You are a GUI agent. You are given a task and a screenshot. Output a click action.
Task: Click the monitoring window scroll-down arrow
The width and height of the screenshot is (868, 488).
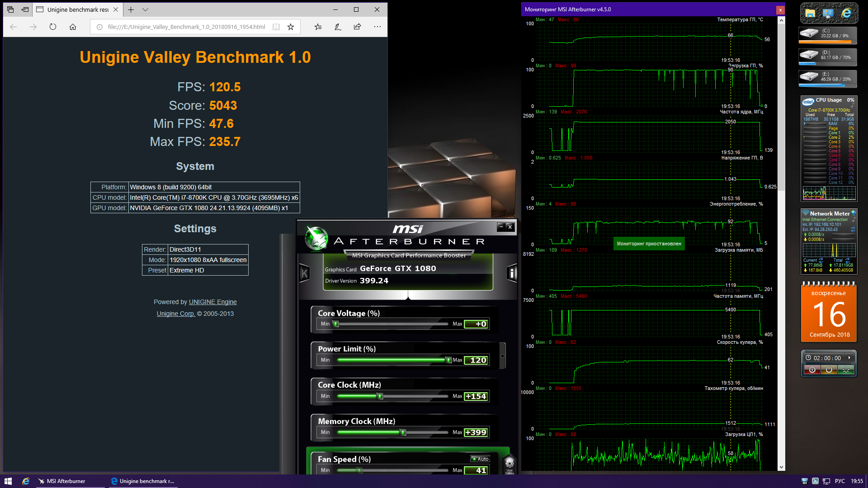point(781,467)
